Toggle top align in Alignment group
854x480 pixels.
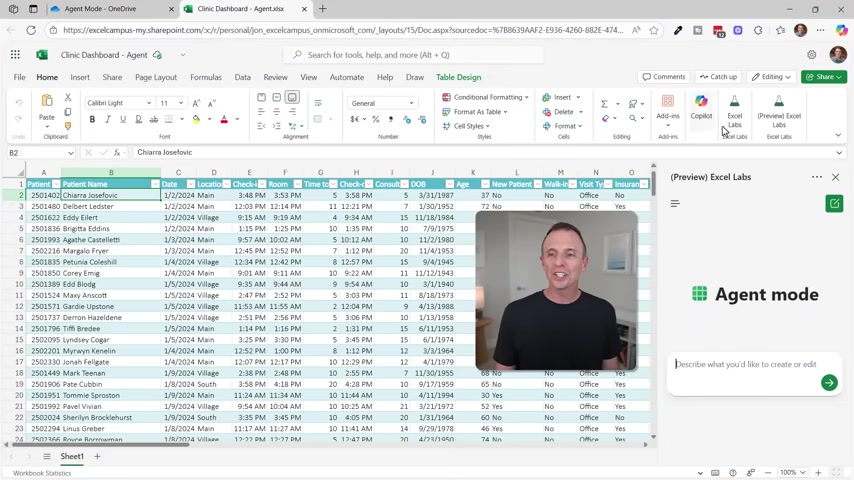261,97
